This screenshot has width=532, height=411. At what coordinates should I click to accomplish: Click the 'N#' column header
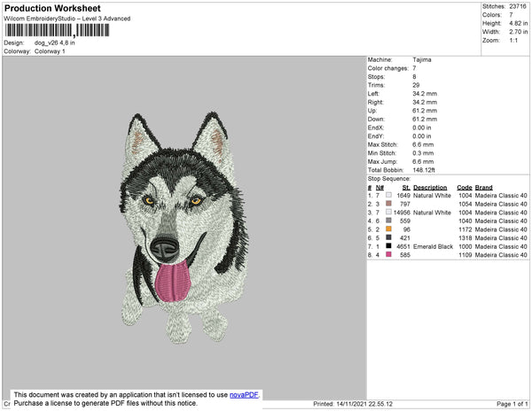(379, 188)
